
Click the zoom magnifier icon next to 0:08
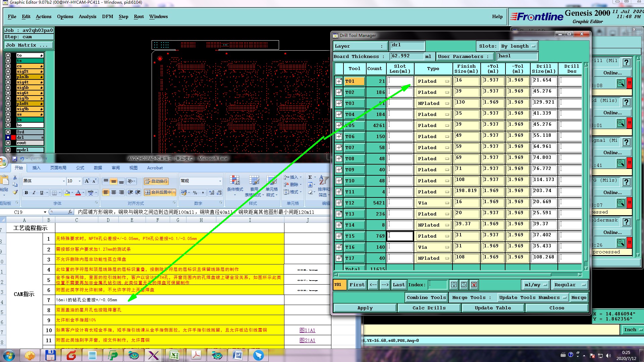point(621,83)
